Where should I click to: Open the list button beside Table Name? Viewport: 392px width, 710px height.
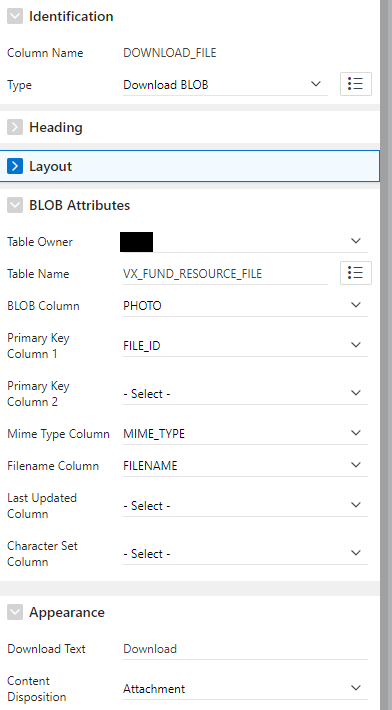click(356, 273)
